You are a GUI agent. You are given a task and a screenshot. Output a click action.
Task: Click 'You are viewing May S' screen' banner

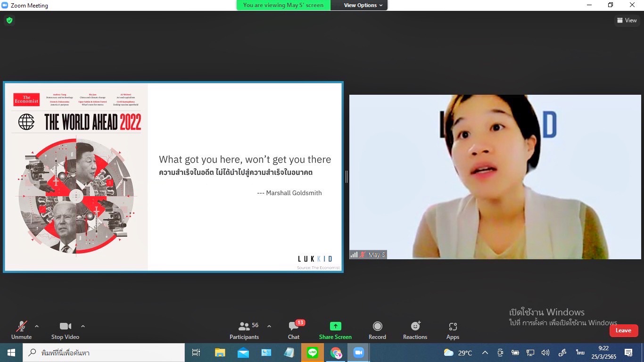pyautogui.click(x=283, y=5)
